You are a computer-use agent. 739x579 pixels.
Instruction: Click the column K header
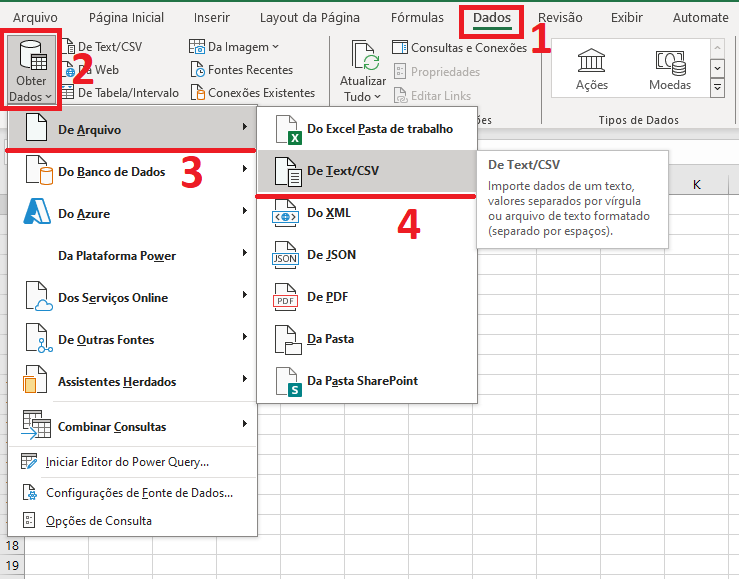[x=696, y=185]
